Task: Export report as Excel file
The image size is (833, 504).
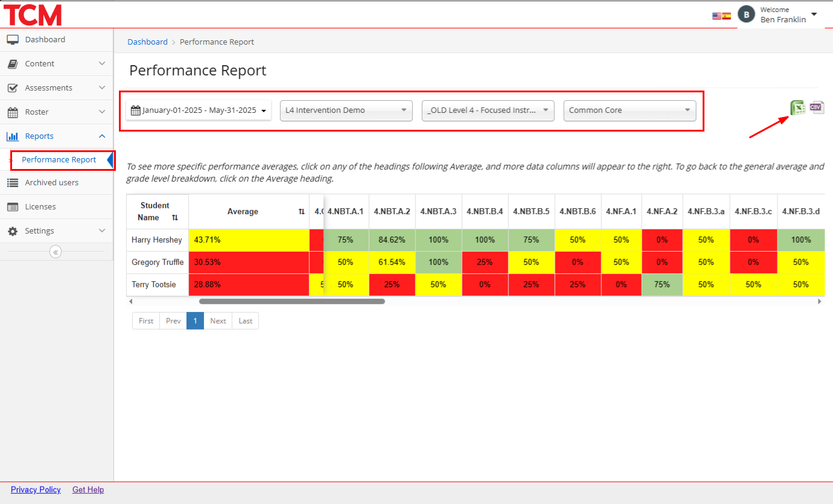Action: [799, 108]
